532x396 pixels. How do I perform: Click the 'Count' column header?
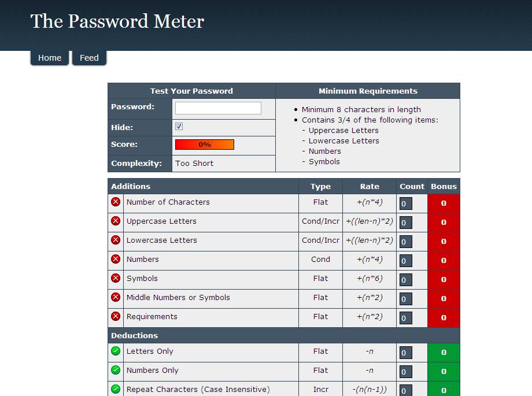coord(412,186)
